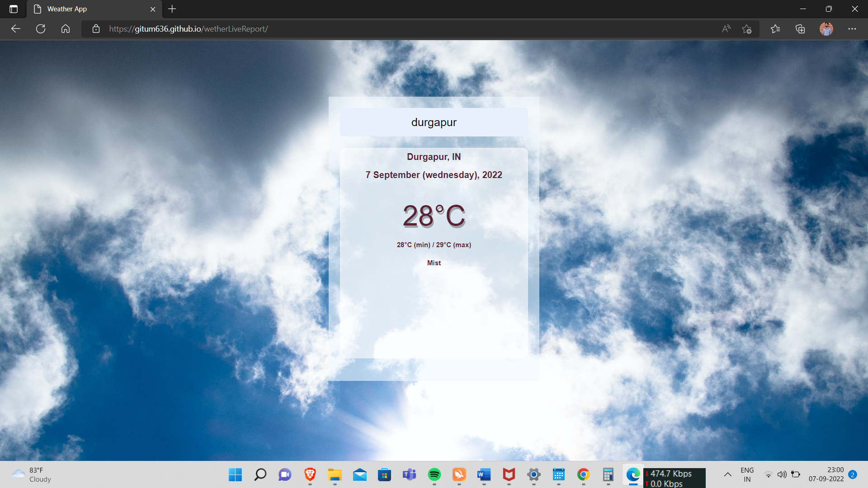
Task: Open a new browser tab
Action: [172, 9]
